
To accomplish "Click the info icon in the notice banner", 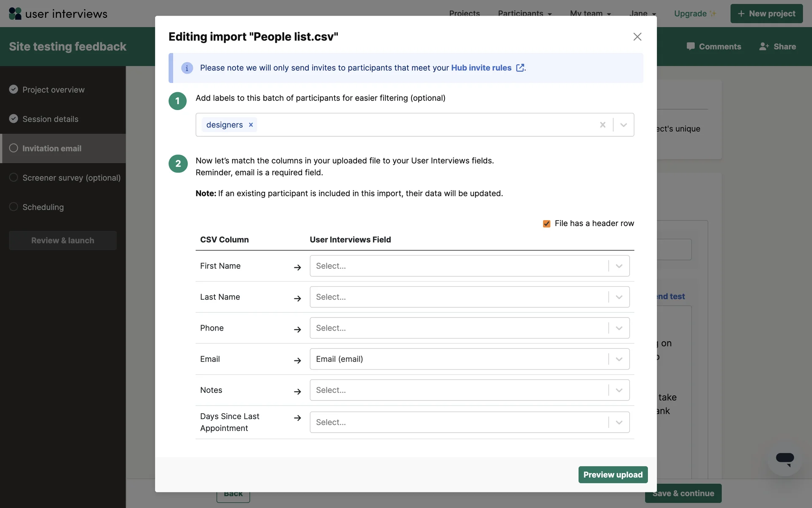I will pyautogui.click(x=187, y=68).
